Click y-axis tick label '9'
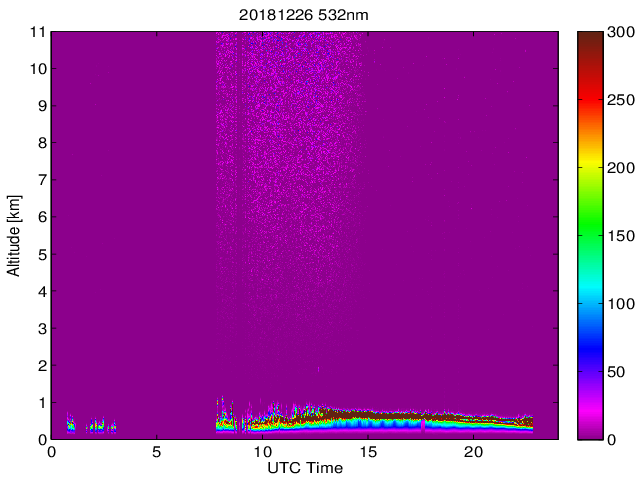 [42, 106]
